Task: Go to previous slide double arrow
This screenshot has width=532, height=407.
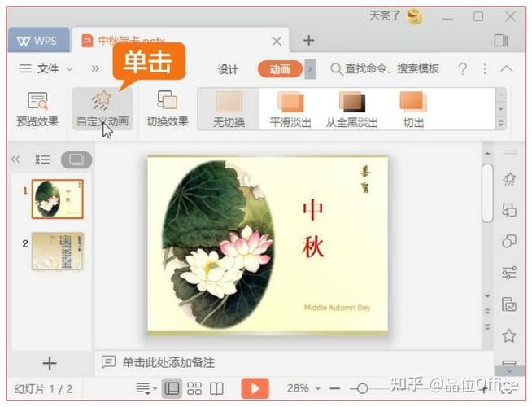Action: pos(487,311)
